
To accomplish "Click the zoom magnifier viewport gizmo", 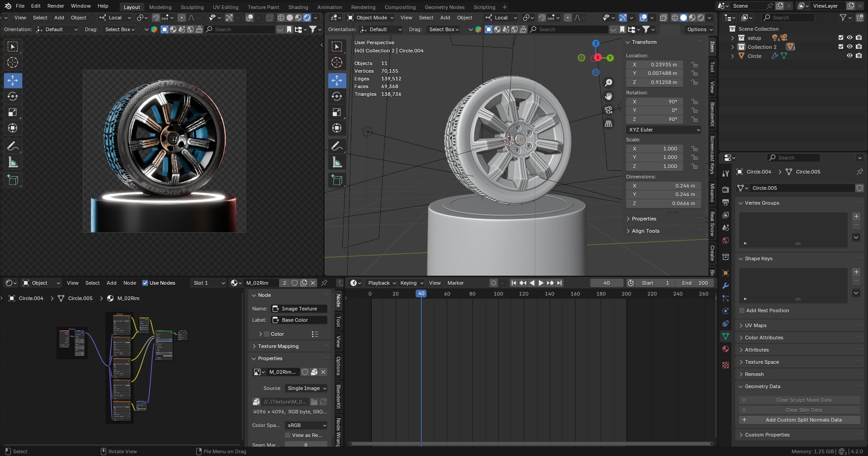I will (609, 83).
